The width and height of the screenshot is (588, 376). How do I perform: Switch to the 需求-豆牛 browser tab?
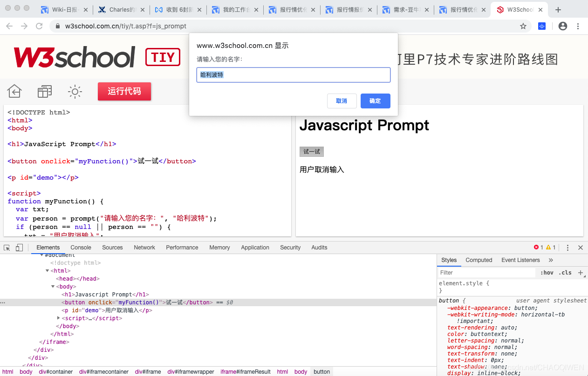[405, 10]
